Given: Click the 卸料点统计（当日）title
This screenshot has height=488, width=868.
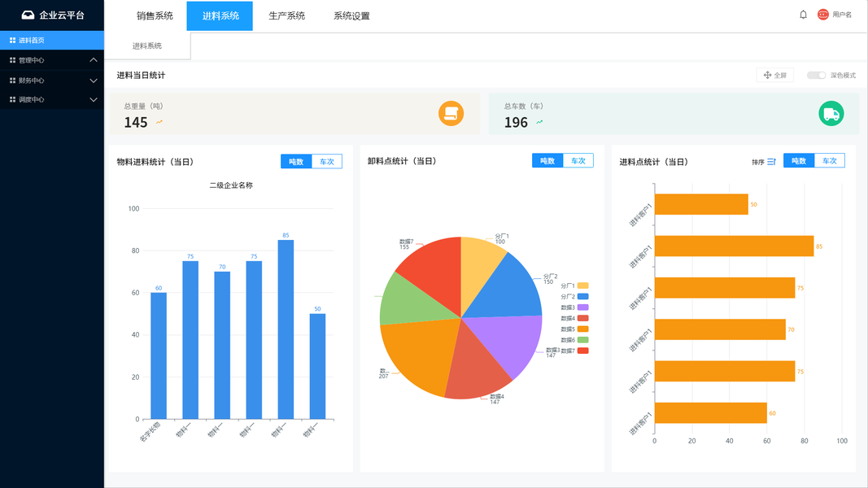Looking at the screenshot, I should tap(402, 161).
